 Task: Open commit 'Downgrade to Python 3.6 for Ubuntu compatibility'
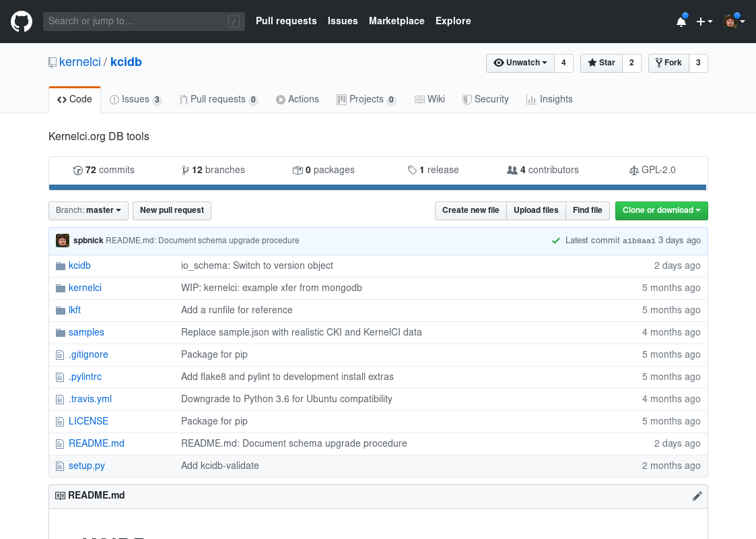(x=287, y=400)
